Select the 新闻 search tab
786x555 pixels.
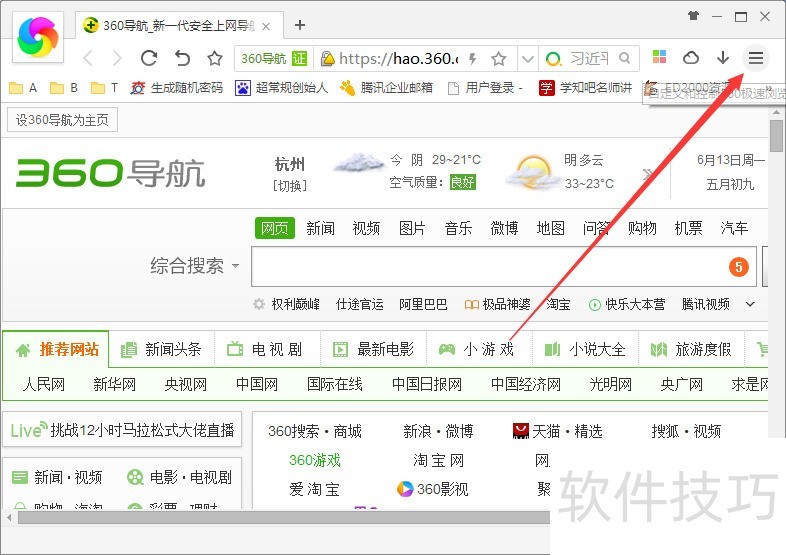tap(320, 228)
